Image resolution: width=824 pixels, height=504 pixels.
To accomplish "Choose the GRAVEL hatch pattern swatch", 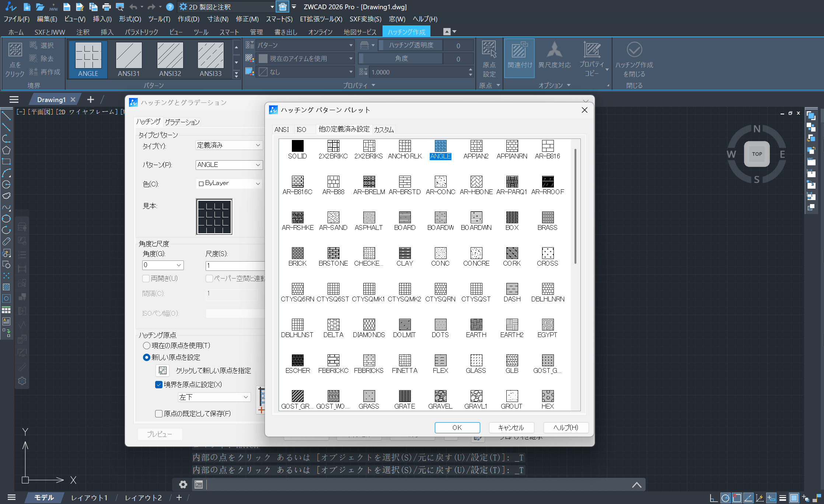I will pyautogui.click(x=440, y=396).
